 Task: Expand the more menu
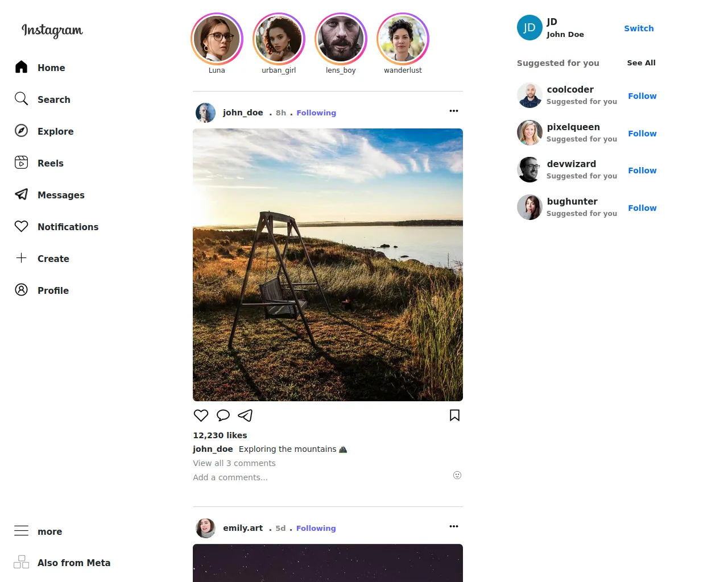coord(50,532)
